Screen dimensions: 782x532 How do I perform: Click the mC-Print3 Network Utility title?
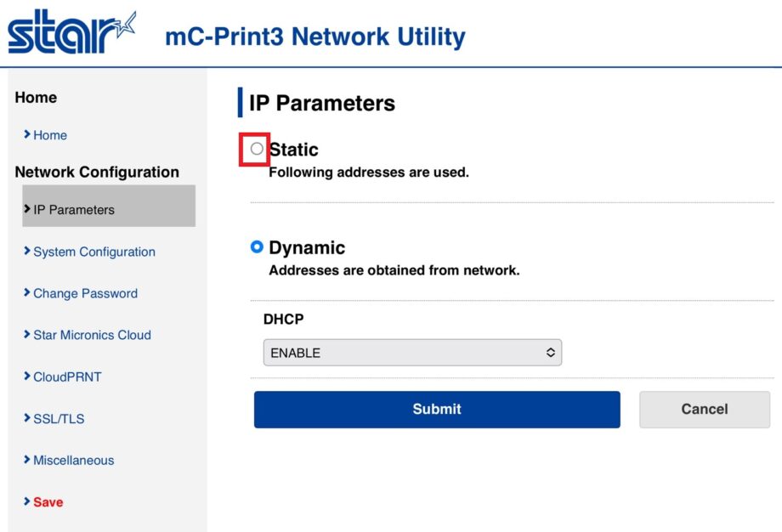tap(314, 37)
